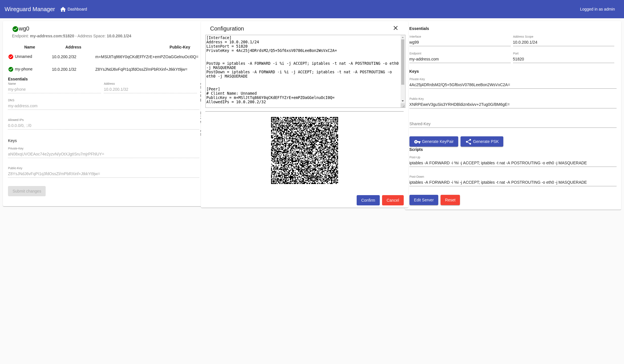The image size is (624, 364).
Task: Click the red status icon for Unnamed peer
Action: pos(11,57)
